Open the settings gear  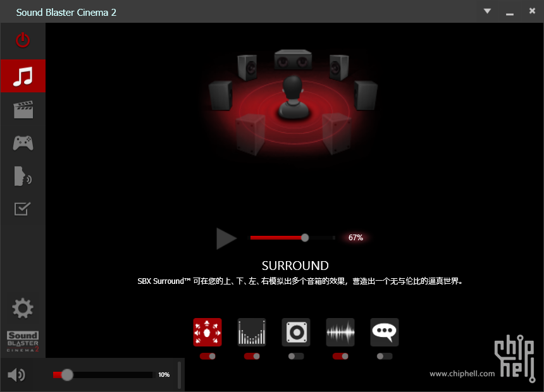[23, 308]
